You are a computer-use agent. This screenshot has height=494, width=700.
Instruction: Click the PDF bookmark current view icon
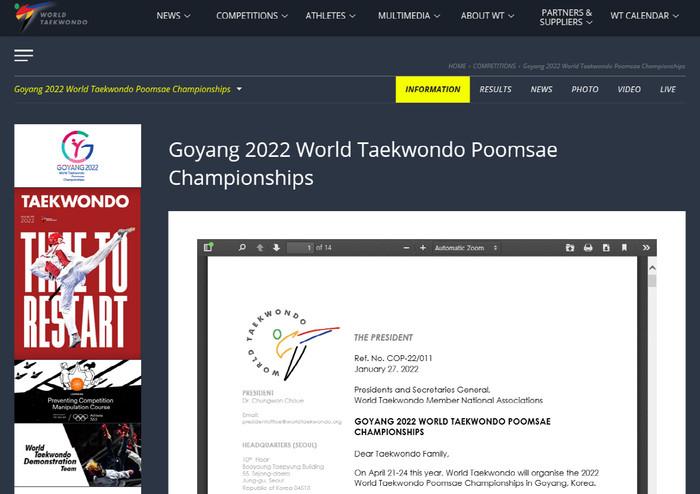(624, 247)
